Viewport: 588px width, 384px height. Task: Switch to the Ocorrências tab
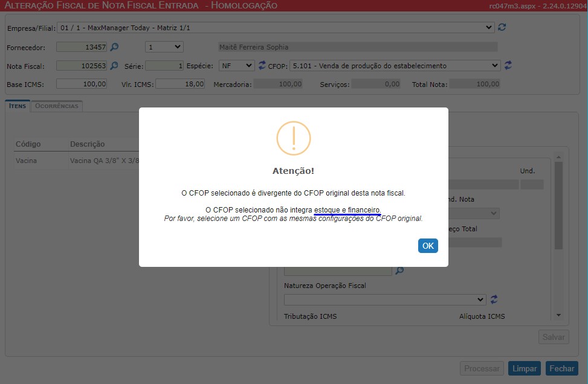(x=57, y=106)
